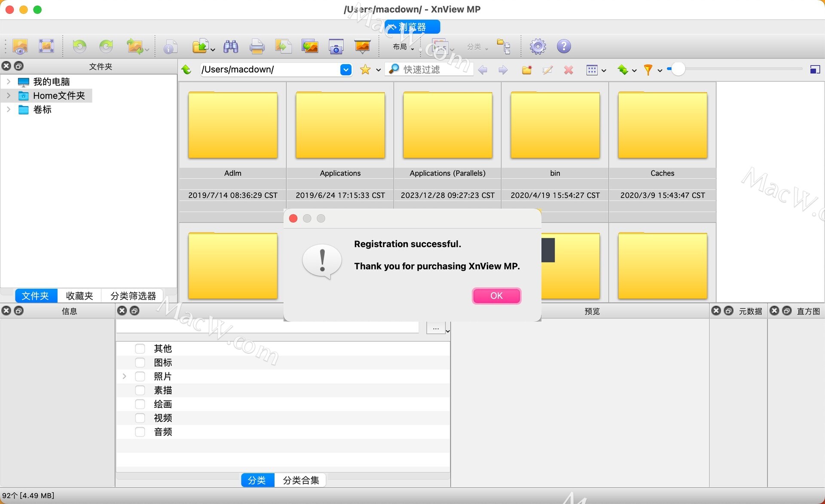Image resolution: width=825 pixels, height=504 pixels.
Task: Close the 信息 panel with X button
Action: coord(6,310)
